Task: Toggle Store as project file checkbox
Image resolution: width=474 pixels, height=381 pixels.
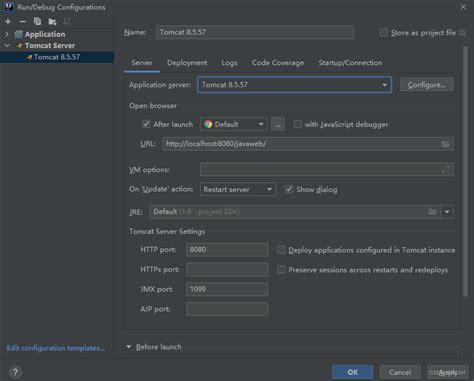Action: 384,33
